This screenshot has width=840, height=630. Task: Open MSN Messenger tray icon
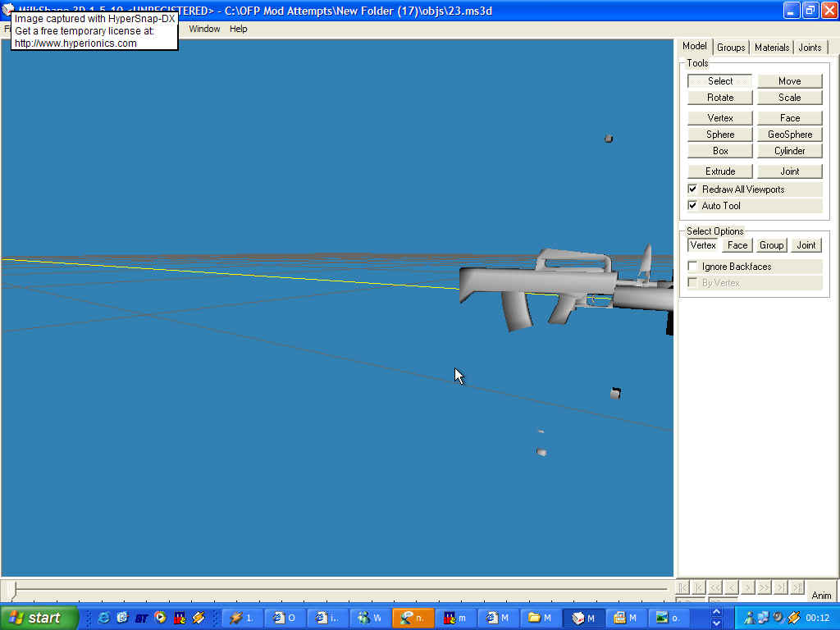pos(749,618)
